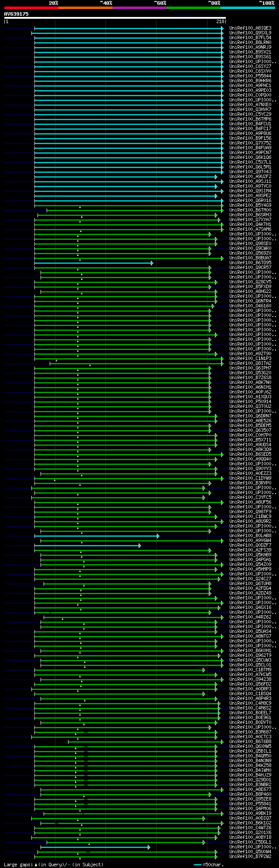Click the green alignment bar for UniRef100_B5Y4G9
Image resolution: width=279 pixels, height=868 pixels.
129,205
